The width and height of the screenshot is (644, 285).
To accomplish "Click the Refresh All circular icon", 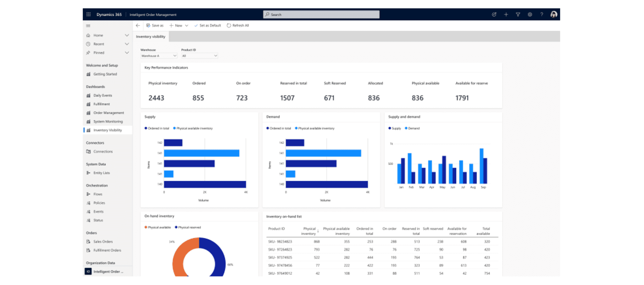I will [229, 25].
